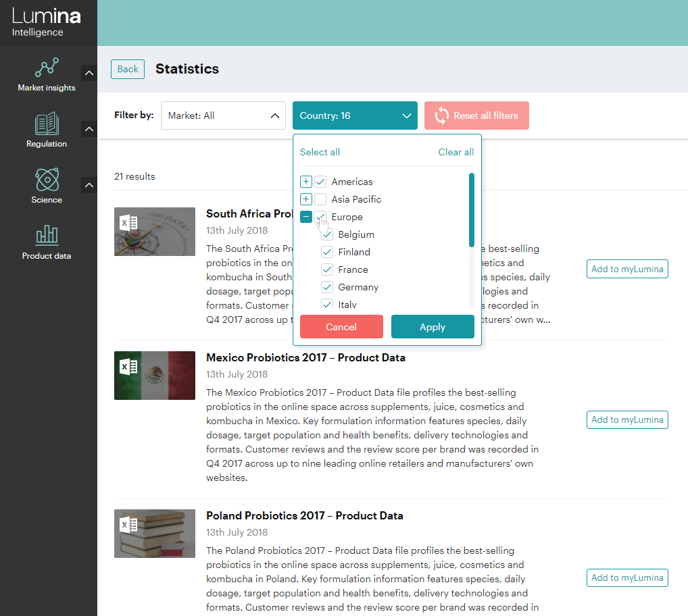
Task: Select the Science label
Action: coord(47,200)
